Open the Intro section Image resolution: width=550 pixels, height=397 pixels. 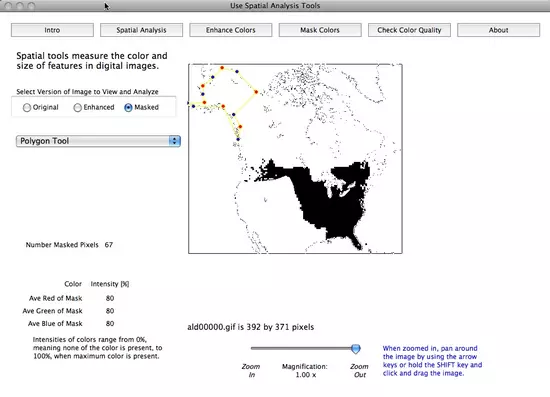(x=52, y=30)
